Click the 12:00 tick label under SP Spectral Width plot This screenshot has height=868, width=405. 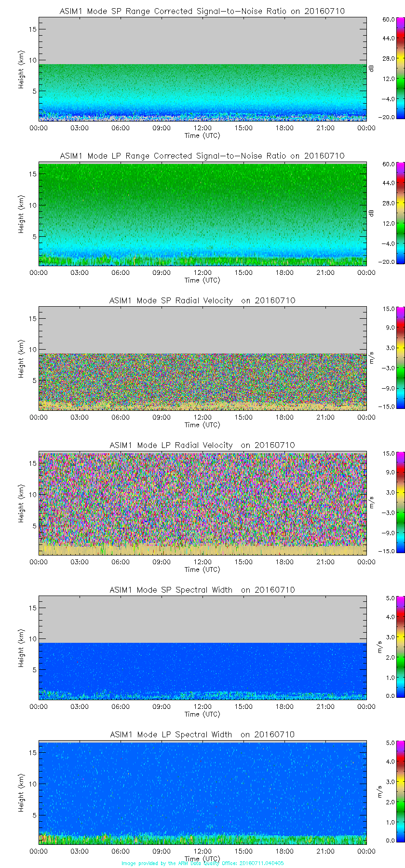pos(202,706)
